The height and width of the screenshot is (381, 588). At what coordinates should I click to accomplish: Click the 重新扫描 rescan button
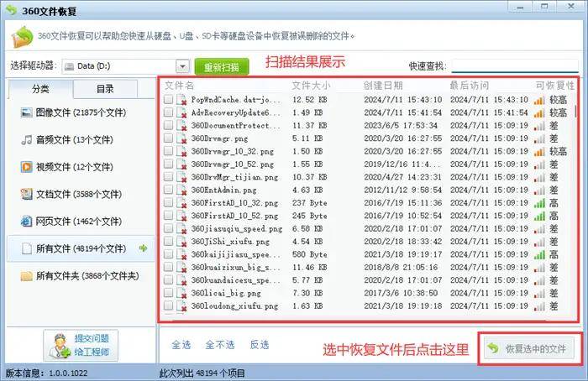point(222,67)
